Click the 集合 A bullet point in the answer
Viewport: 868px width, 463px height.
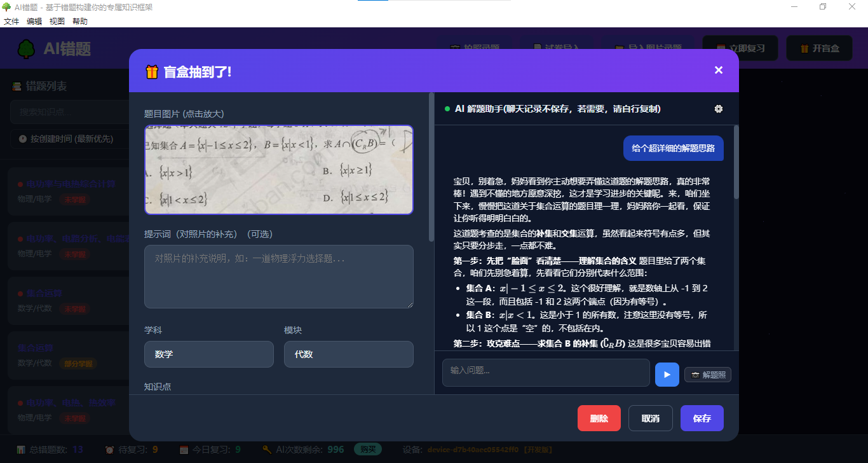pos(587,294)
